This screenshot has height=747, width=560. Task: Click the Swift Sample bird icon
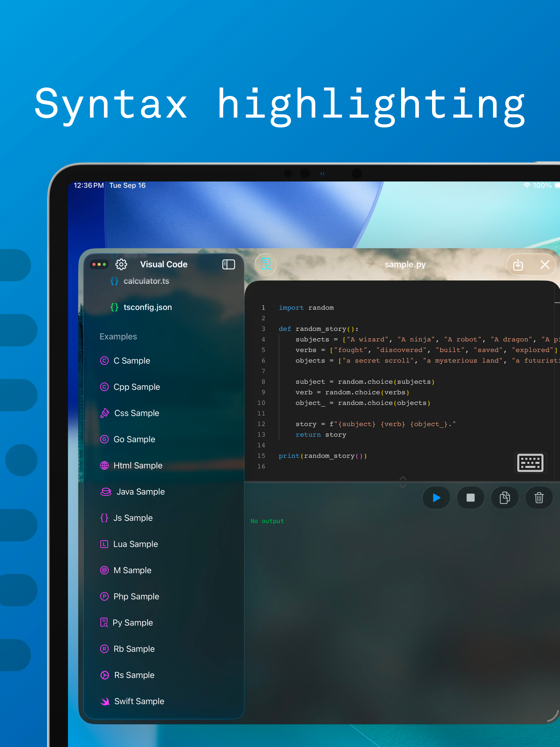105,701
